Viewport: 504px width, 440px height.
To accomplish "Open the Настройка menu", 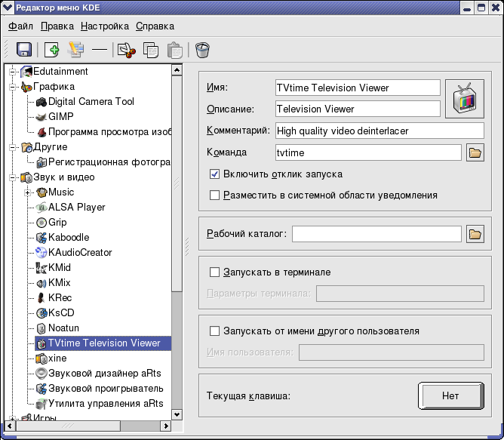I will (x=105, y=26).
